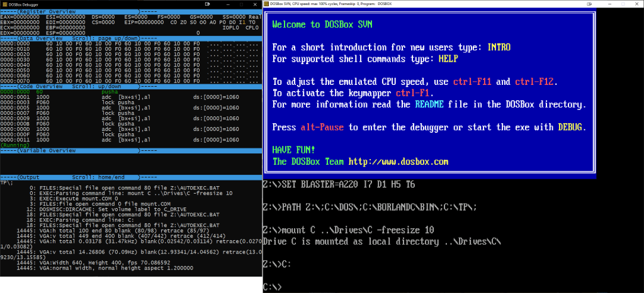Click the 'Welcome to DOSBox SVN' heading

(322, 25)
